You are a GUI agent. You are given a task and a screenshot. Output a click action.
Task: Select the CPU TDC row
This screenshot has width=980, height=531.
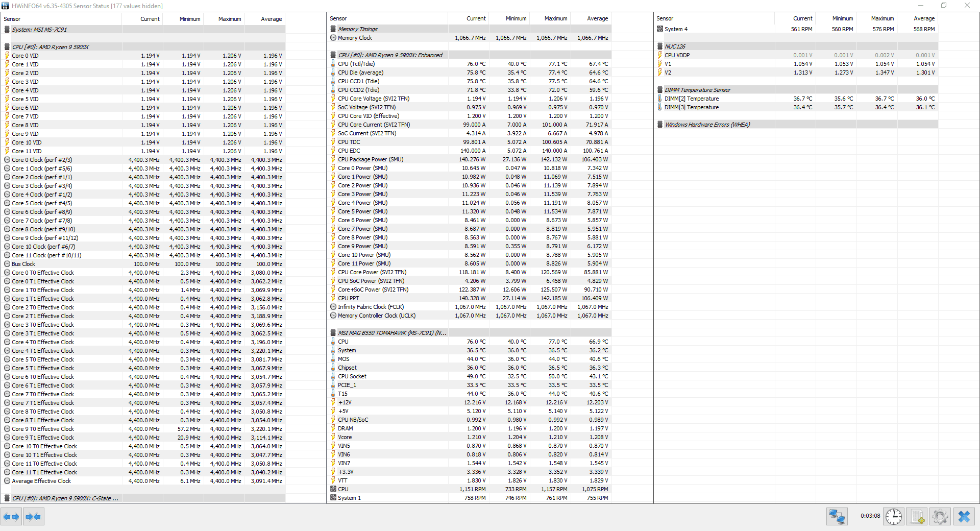tap(469, 142)
